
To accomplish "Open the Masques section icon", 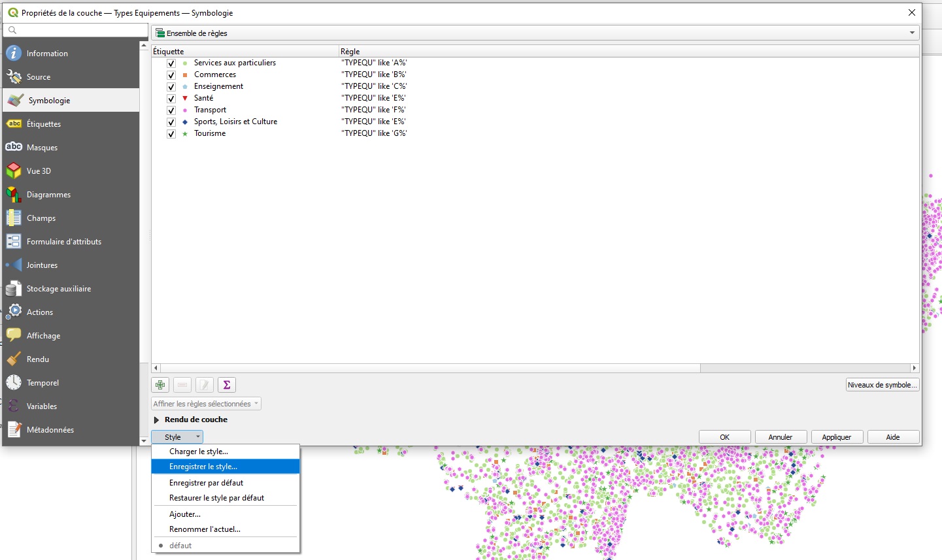I will (x=14, y=148).
